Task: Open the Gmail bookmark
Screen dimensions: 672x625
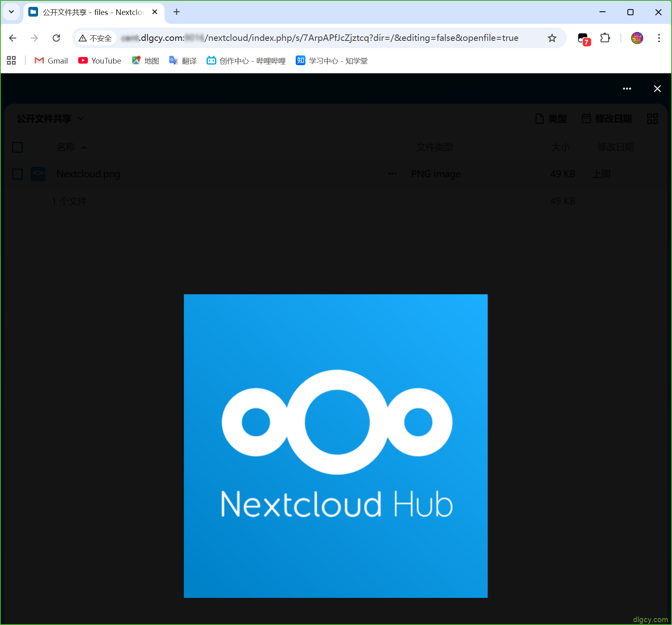Action: 51,61
